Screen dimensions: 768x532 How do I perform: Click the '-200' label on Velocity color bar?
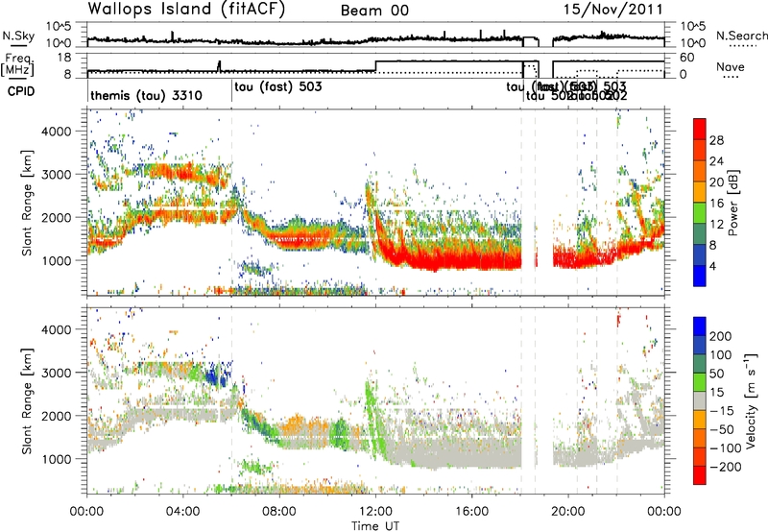(726, 467)
